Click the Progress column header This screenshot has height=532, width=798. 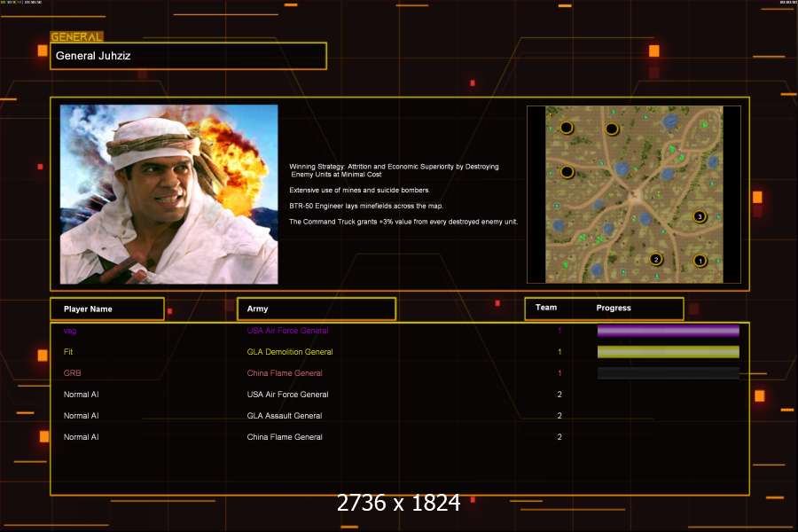click(x=614, y=308)
